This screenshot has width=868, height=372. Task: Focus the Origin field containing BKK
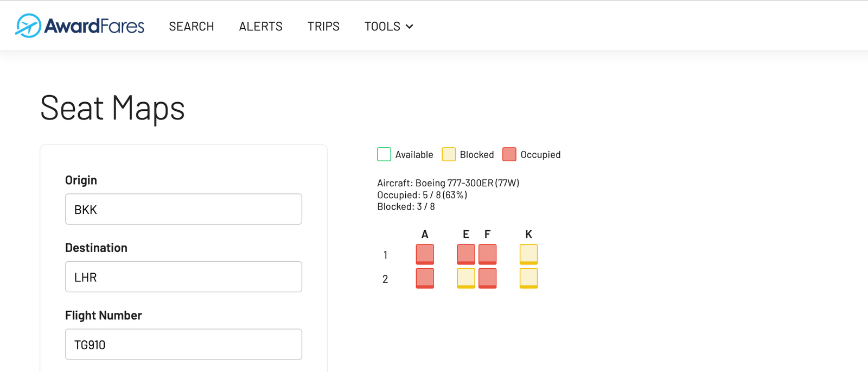pos(183,209)
